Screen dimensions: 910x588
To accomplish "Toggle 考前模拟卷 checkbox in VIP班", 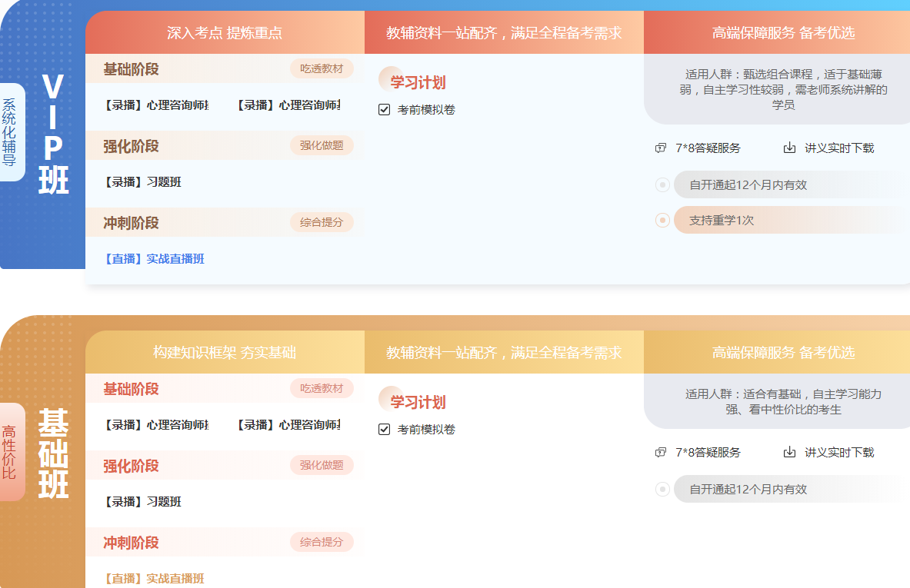I will 384,110.
